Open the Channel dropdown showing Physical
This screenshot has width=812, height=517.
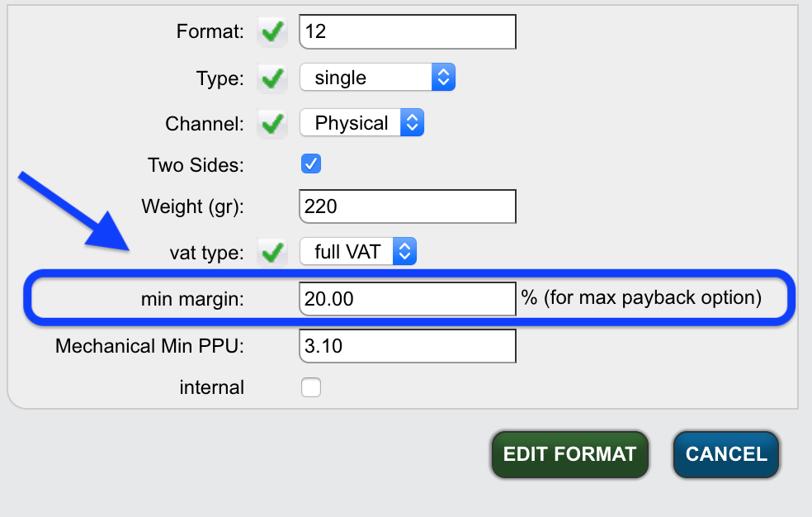pos(362,123)
